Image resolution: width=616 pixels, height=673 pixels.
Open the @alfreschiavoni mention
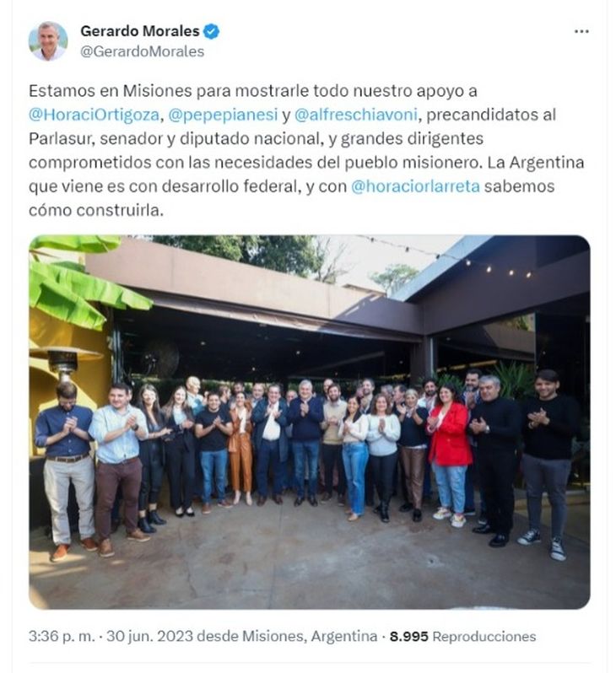point(356,115)
